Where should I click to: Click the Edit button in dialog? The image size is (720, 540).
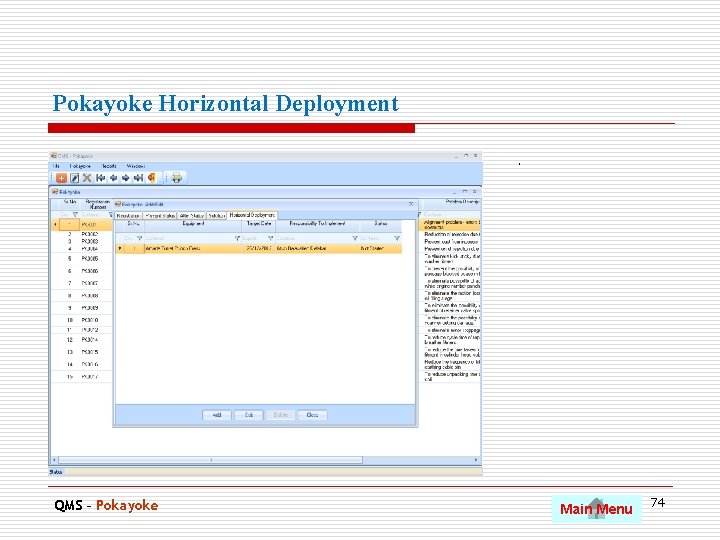[x=248, y=415]
